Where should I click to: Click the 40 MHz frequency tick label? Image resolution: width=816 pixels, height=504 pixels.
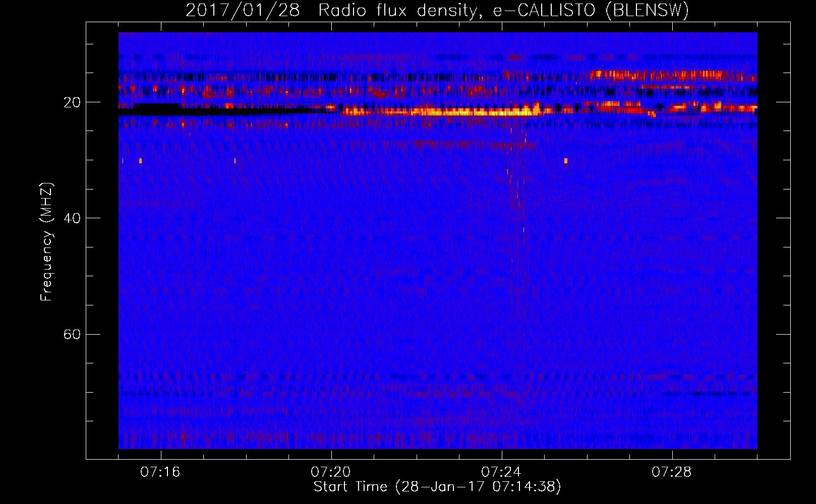pyautogui.click(x=72, y=218)
